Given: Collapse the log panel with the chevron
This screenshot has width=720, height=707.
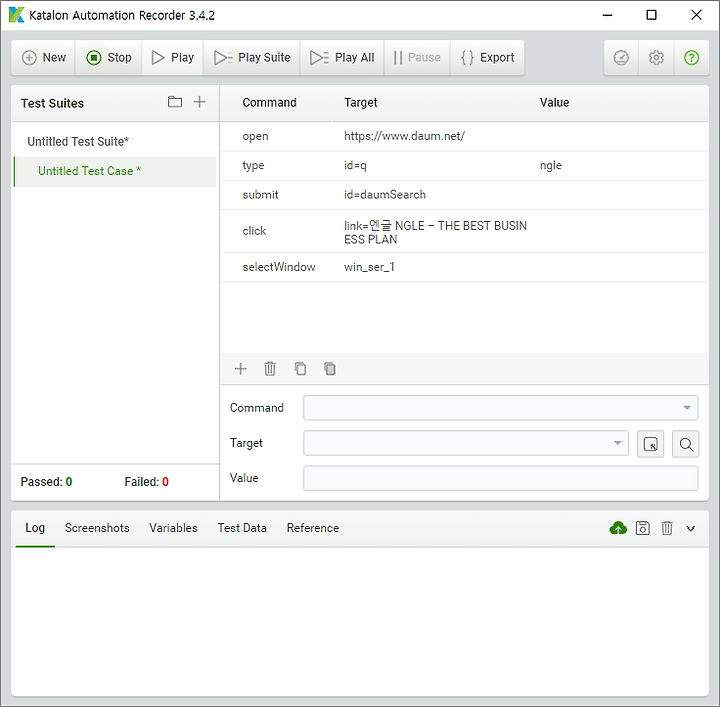Looking at the screenshot, I should point(691,528).
